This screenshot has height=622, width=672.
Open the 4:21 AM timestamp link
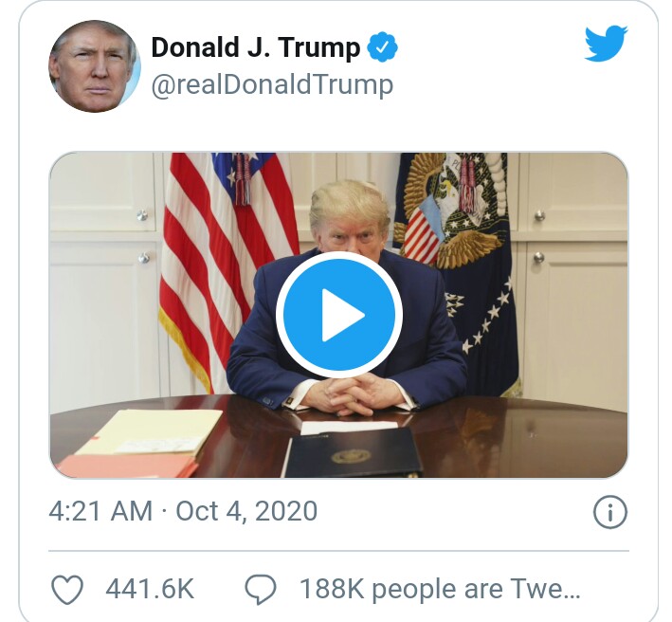[x=100, y=511]
